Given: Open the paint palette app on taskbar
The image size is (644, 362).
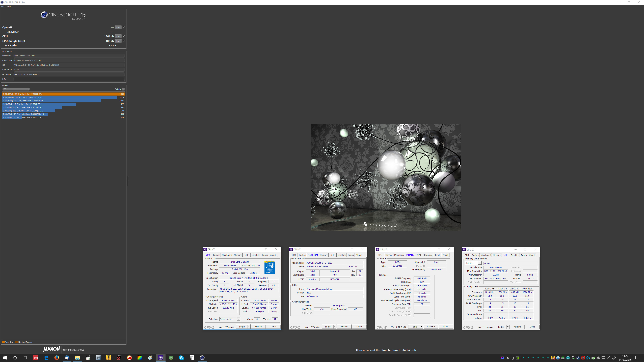Looking at the screenshot, I should pos(150,358).
